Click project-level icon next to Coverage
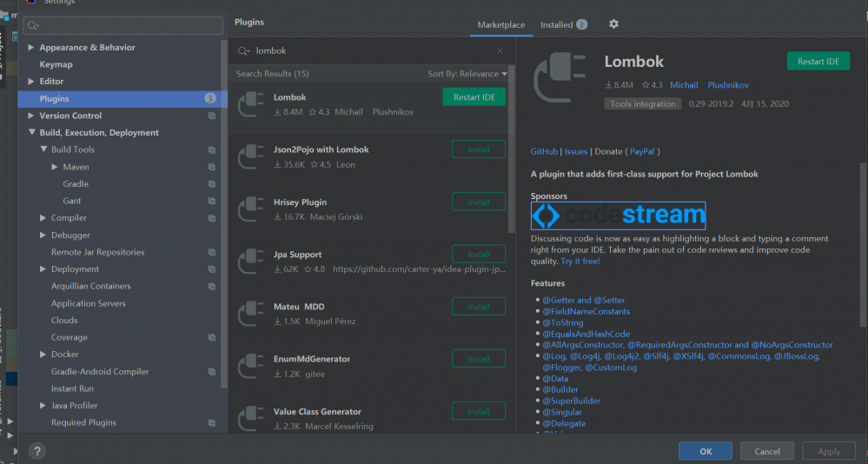Screen dimensions: 868x464 pos(211,338)
